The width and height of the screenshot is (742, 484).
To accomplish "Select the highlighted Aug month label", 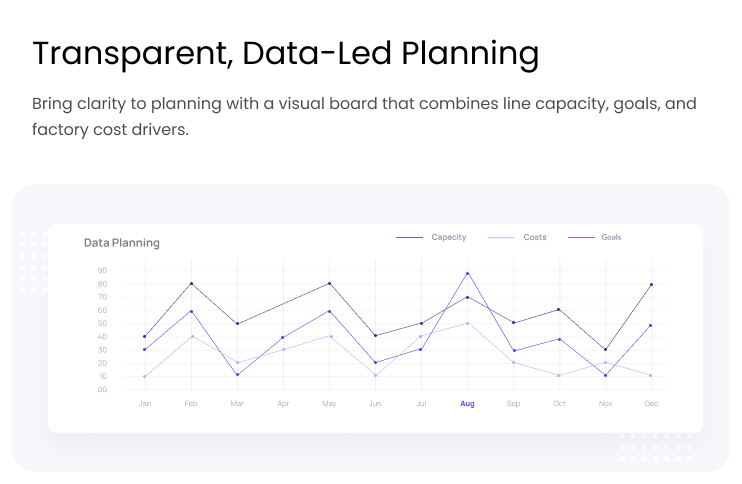I will tap(467, 404).
